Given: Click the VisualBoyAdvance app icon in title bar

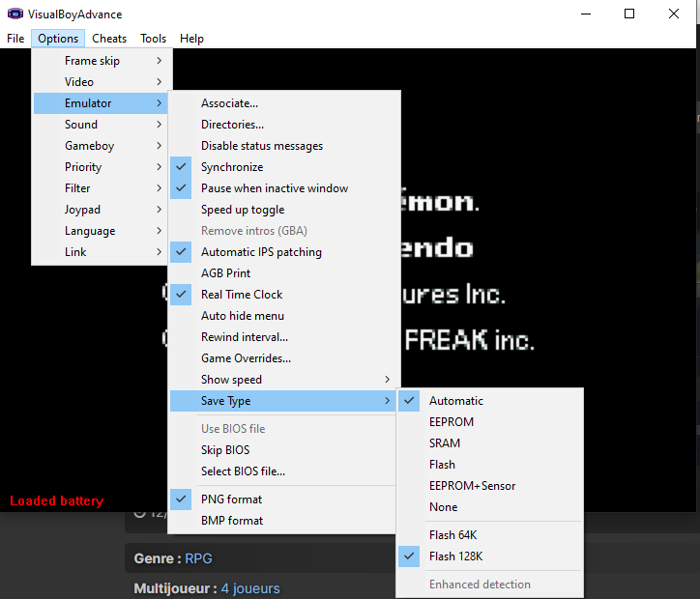Looking at the screenshot, I should (15, 14).
